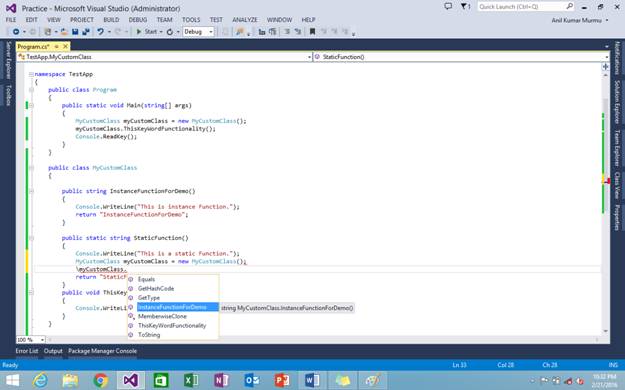The height and width of the screenshot is (390, 625).
Task: Open Google Chrome from the taskbar
Action: pos(100,380)
